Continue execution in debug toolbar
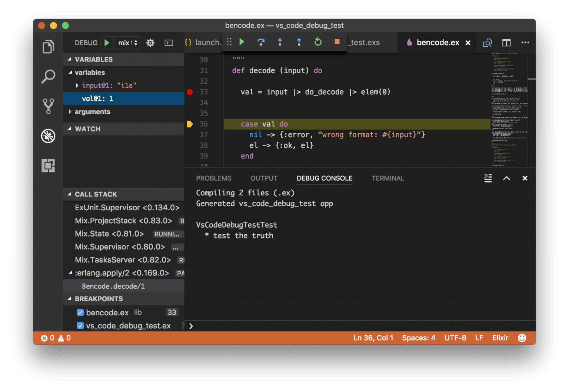 tap(242, 42)
